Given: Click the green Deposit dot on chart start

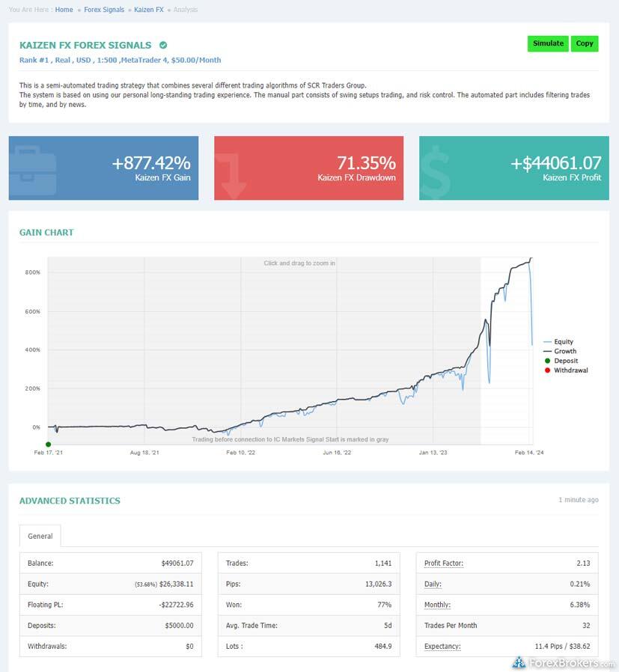Looking at the screenshot, I should pos(49,445).
